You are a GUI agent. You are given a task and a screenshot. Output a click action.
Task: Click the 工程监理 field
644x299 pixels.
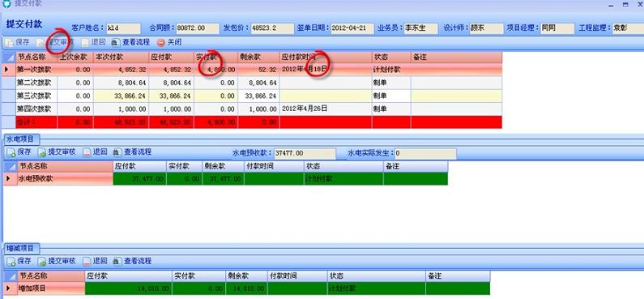click(x=628, y=28)
